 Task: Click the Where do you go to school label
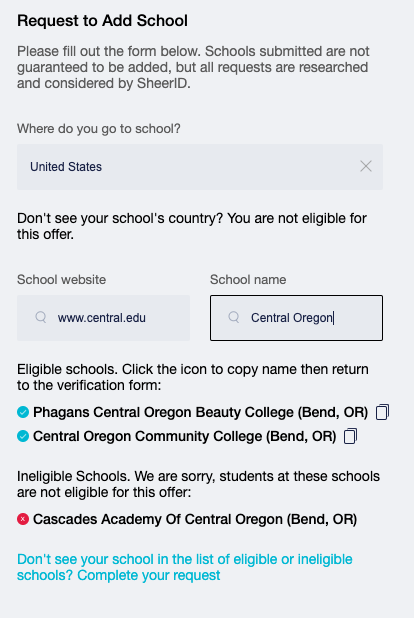[99, 129]
